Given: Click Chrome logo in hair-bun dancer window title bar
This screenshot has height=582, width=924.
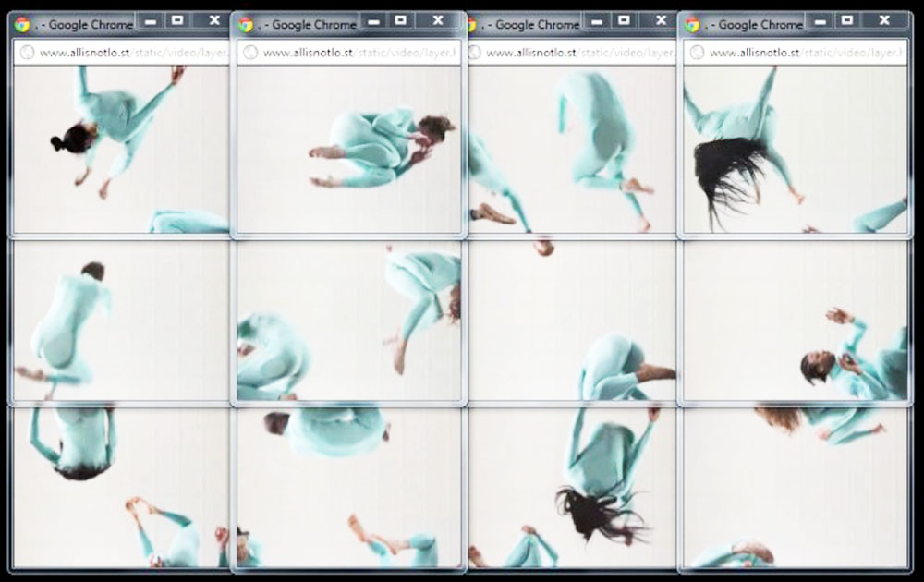Looking at the screenshot, I should tap(23, 25).
